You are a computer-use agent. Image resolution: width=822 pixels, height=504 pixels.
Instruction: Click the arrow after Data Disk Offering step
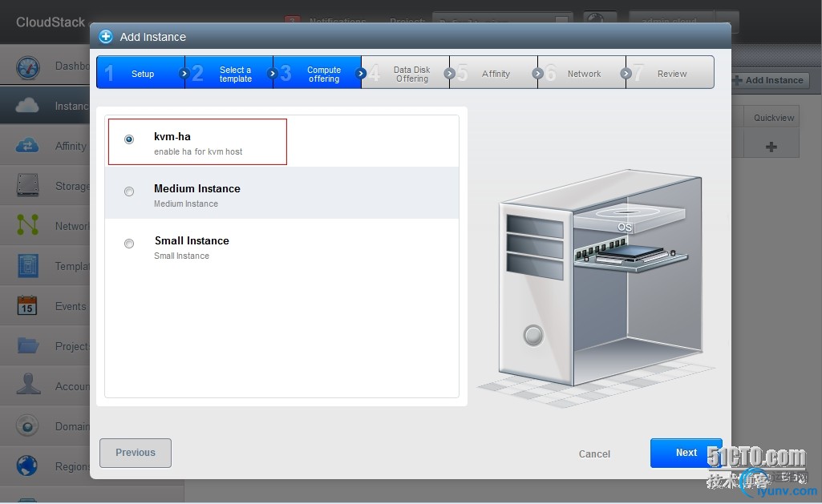point(449,74)
